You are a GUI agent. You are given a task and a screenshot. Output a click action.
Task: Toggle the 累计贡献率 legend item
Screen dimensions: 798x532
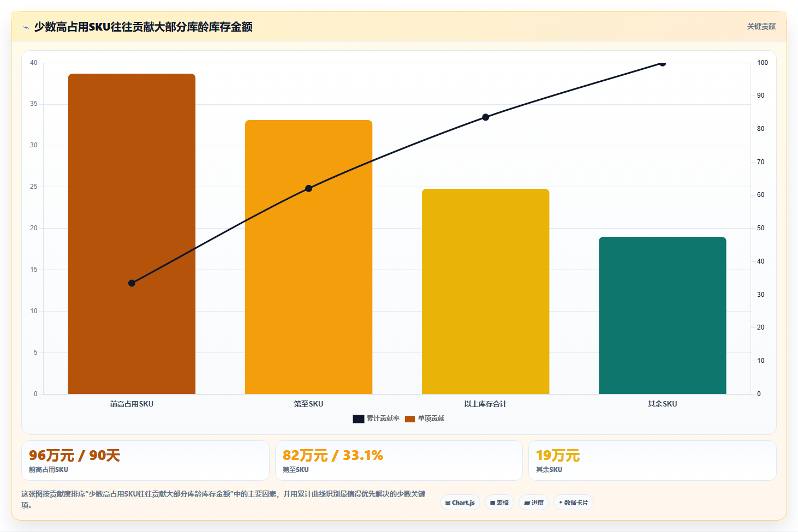point(376,419)
